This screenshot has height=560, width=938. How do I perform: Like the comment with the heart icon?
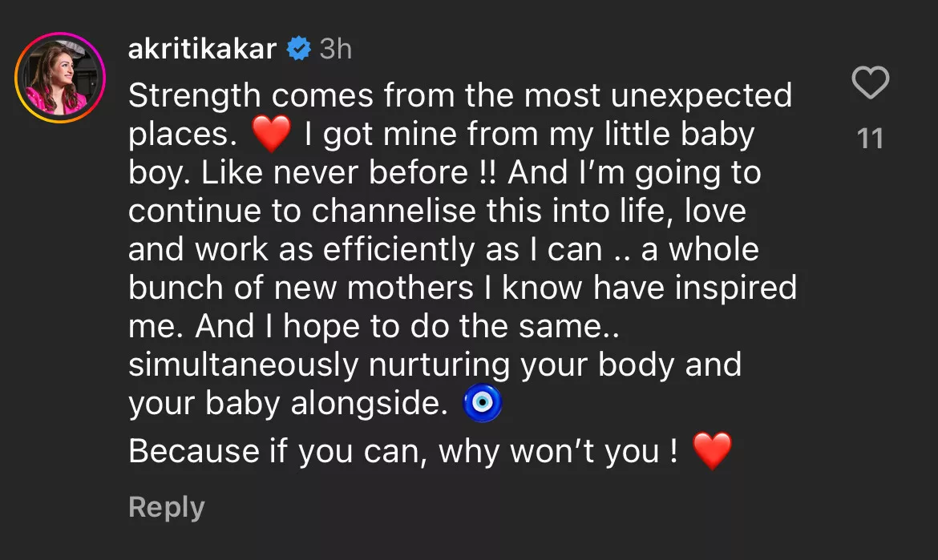tap(870, 83)
